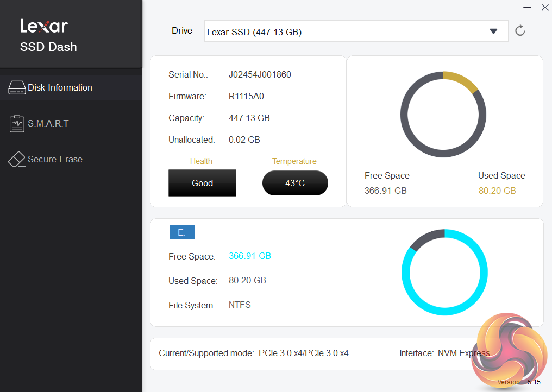Screen dimensions: 552x392
Task: Click the Temperature label
Action: 294,161
